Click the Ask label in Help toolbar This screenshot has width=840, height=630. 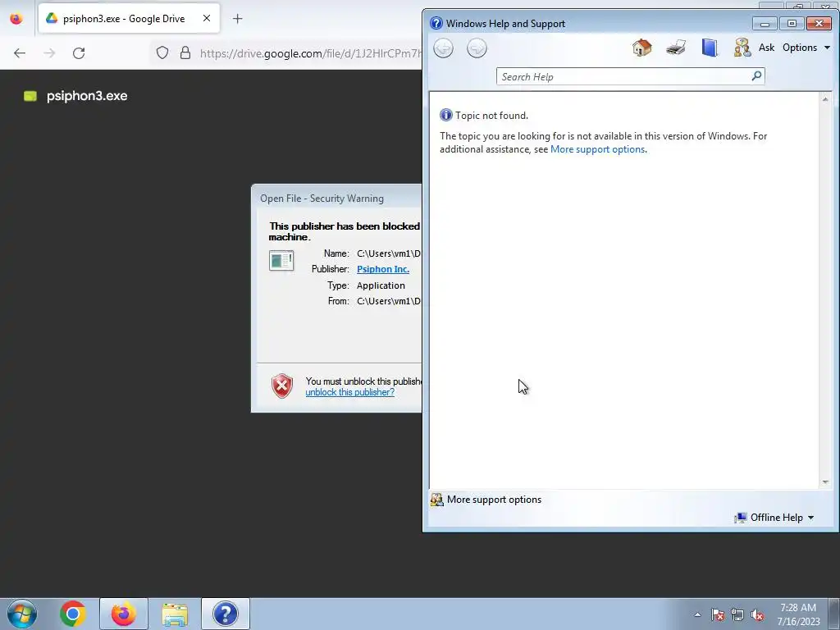(767, 48)
